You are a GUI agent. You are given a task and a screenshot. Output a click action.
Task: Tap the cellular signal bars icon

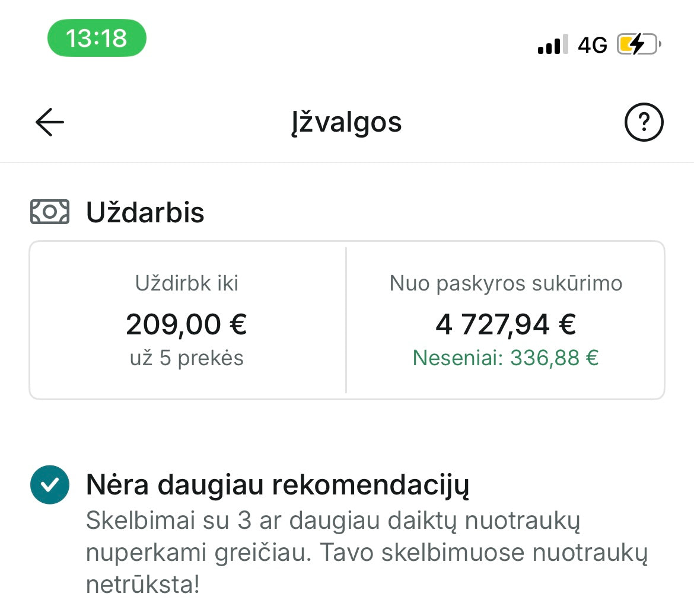tap(552, 44)
